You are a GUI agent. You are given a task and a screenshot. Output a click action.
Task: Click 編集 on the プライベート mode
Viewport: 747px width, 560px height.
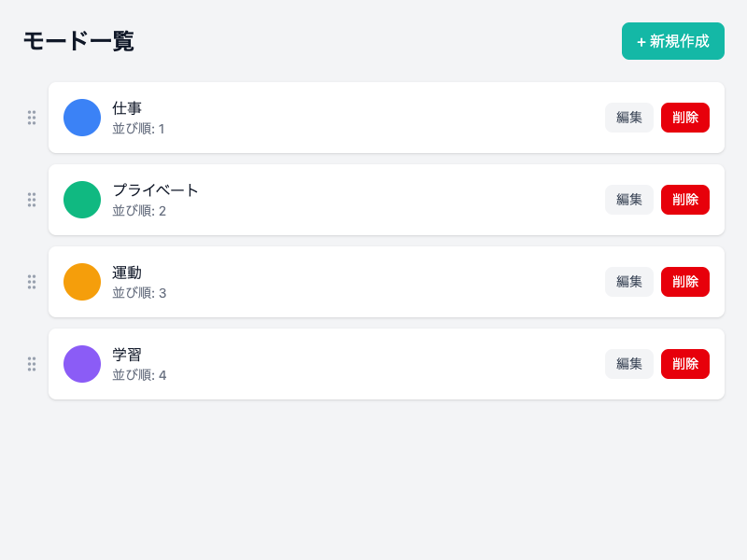[628, 200]
